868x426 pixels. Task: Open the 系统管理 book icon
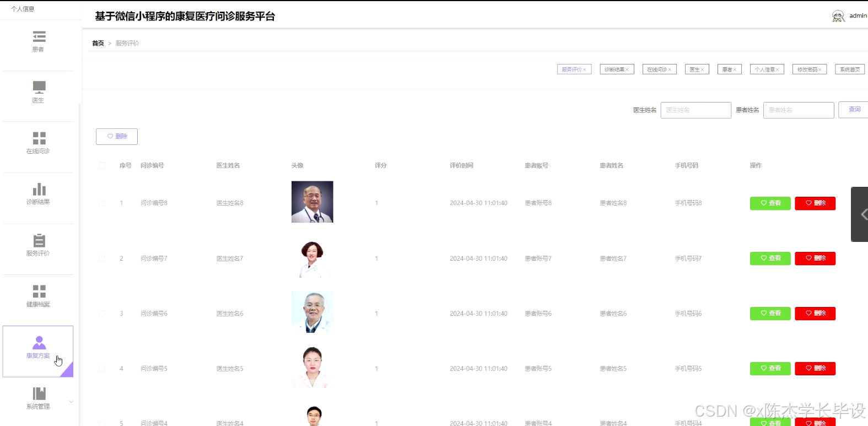tap(39, 393)
